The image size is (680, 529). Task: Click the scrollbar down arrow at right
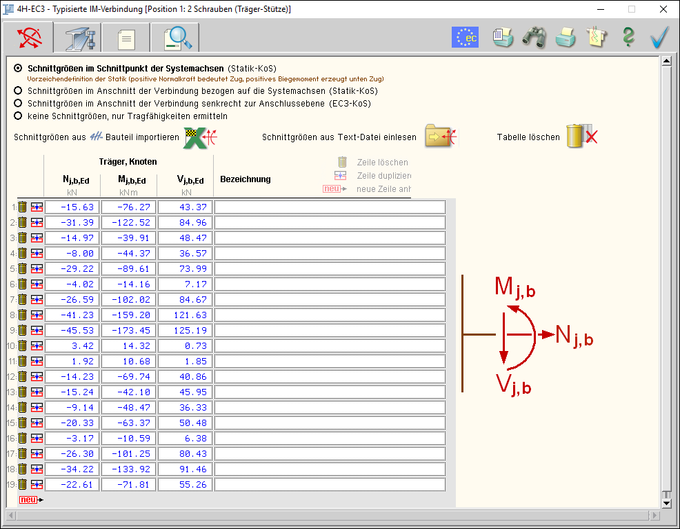click(668, 501)
